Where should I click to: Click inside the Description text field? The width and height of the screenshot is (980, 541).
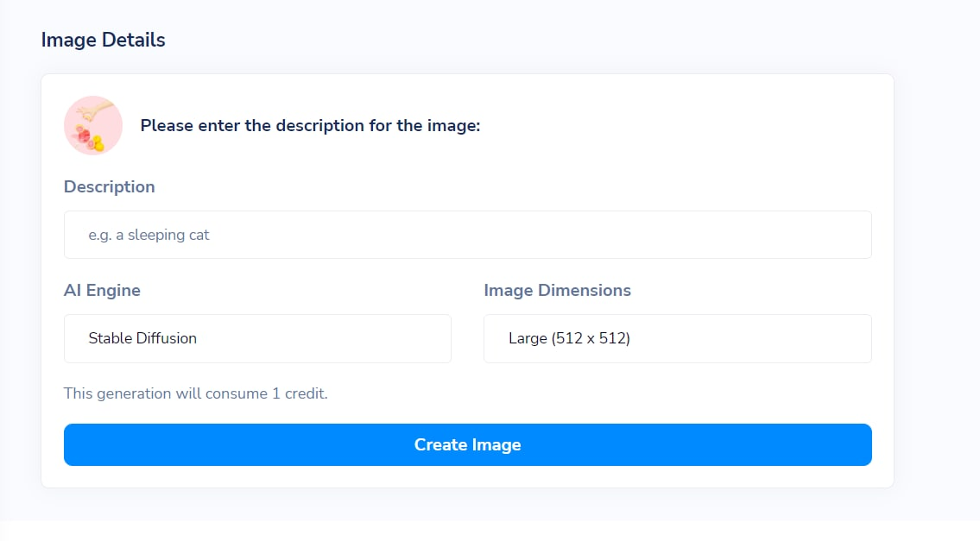467,235
